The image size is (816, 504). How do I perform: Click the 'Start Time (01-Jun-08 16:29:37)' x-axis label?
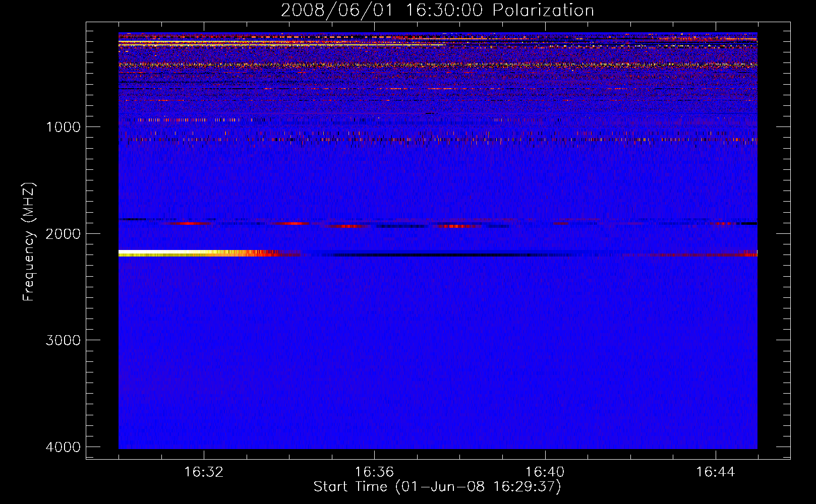tap(437, 487)
